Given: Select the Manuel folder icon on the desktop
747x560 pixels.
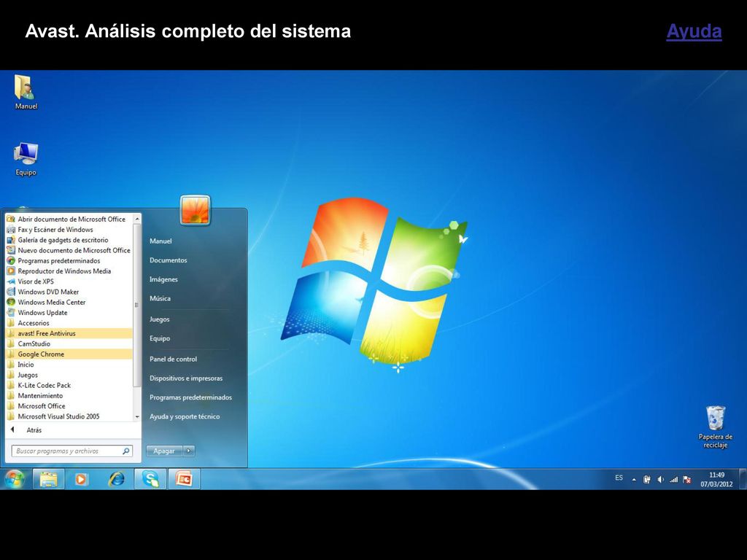Looking at the screenshot, I should tap(26, 93).
